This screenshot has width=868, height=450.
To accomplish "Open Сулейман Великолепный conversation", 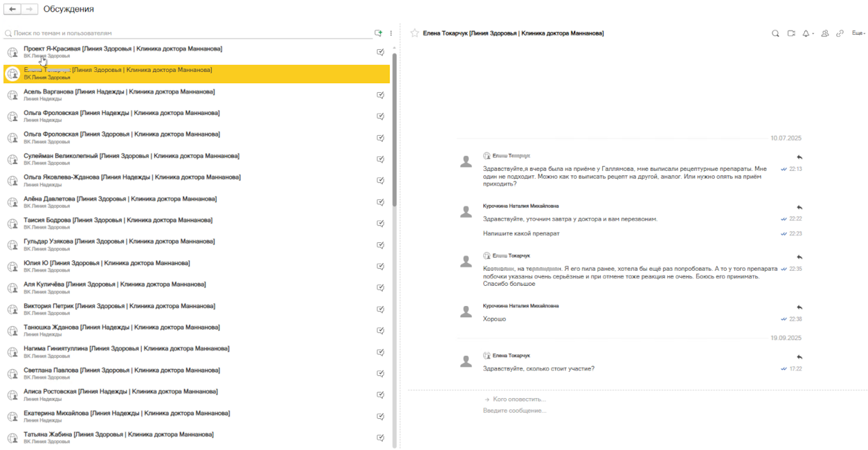I will pyautogui.click(x=132, y=156).
